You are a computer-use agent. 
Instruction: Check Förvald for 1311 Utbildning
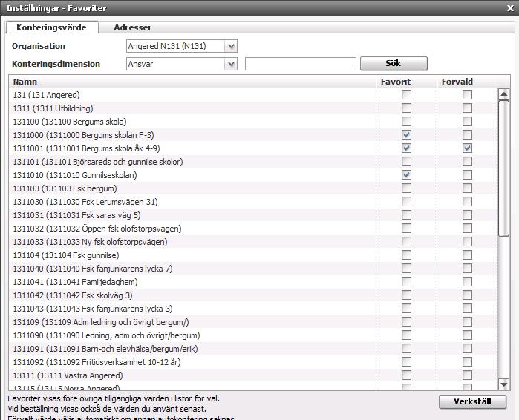(467, 108)
